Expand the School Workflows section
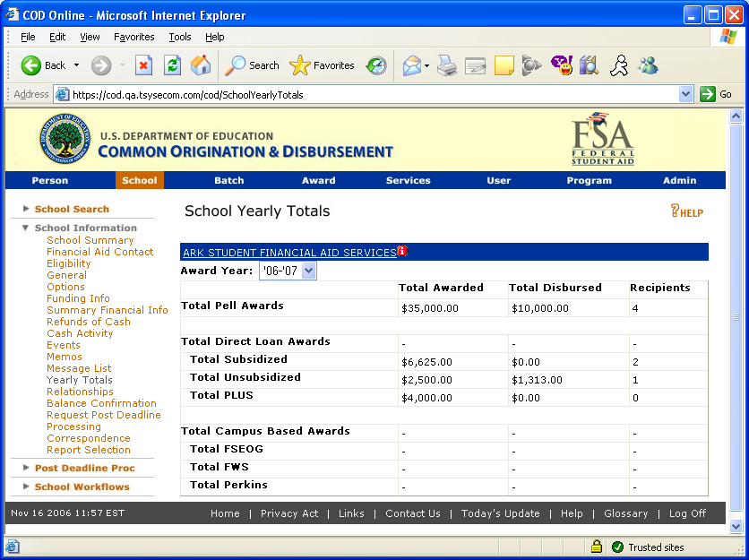This screenshot has width=749, height=560. 82,487
